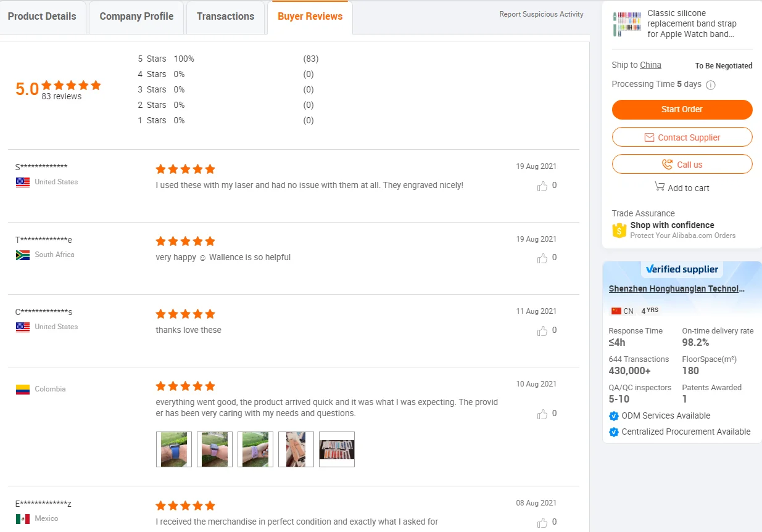Click reviewer name 'C*************s'
The height and width of the screenshot is (532, 762).
(44, 312)
